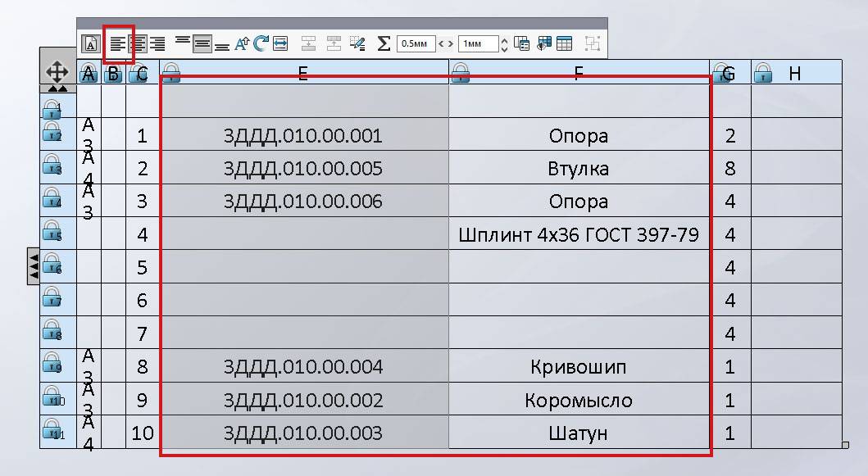Apply center text alignment
The width and height of the screenshot is (868, 476).
tap(139, 43)
